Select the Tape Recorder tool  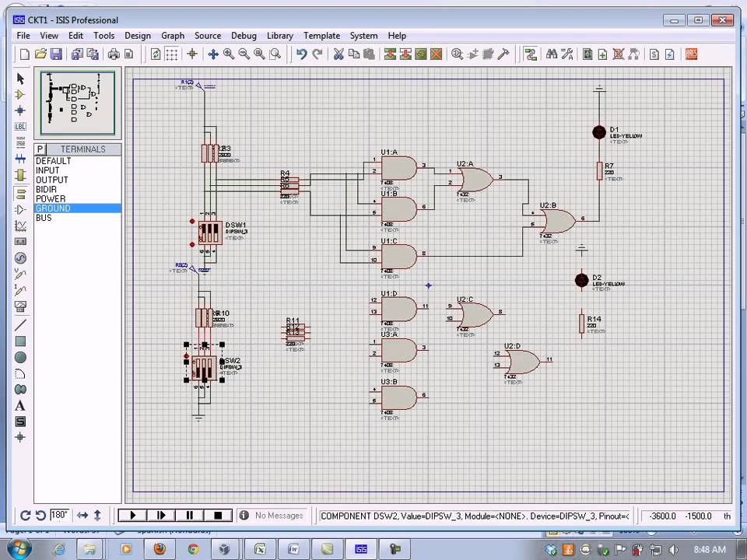20,241
